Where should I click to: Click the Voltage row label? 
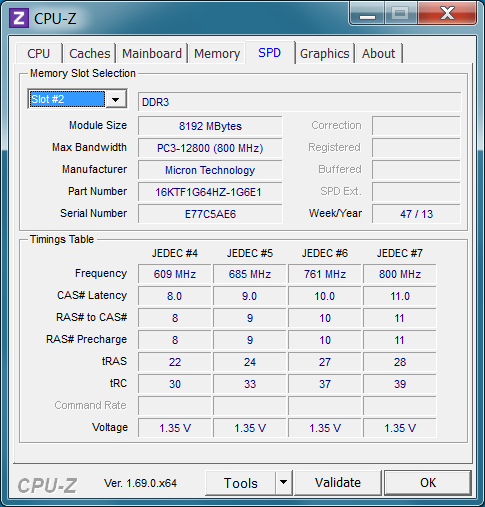(110, 427)
